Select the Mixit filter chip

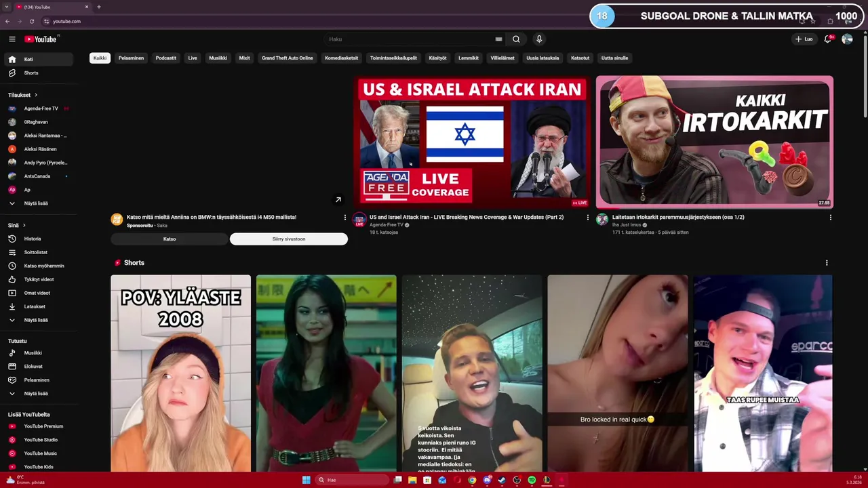coord(244,58)
